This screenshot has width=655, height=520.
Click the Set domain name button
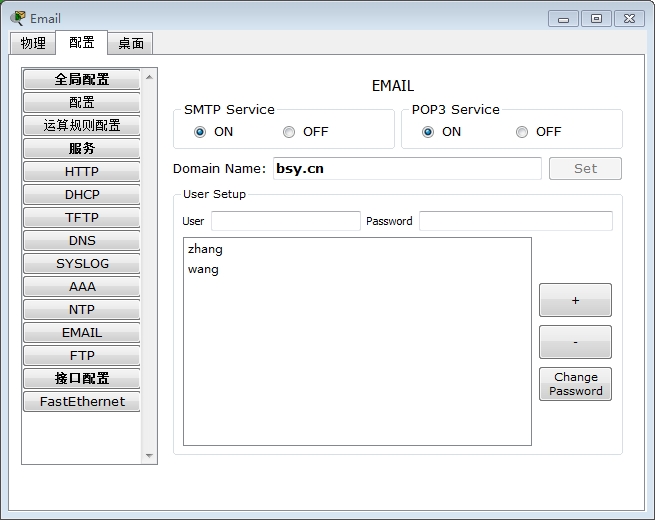pos(585,168)
